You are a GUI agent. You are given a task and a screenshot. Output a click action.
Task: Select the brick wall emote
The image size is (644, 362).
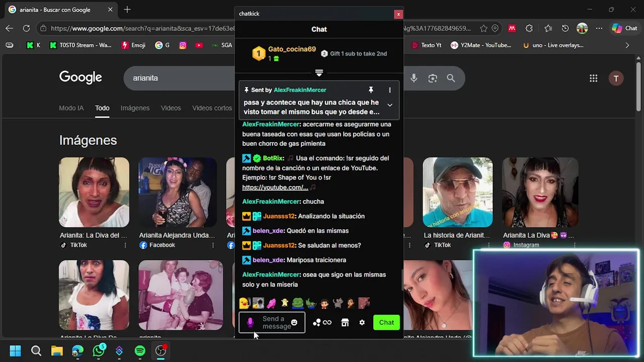pyautogui.click(x=364, y=303)
